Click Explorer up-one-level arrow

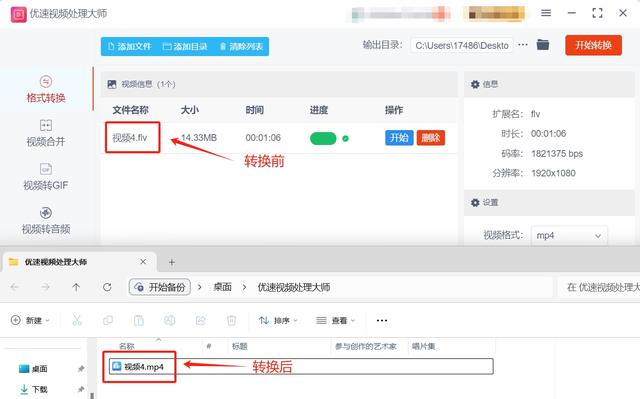tap(76, 287)
